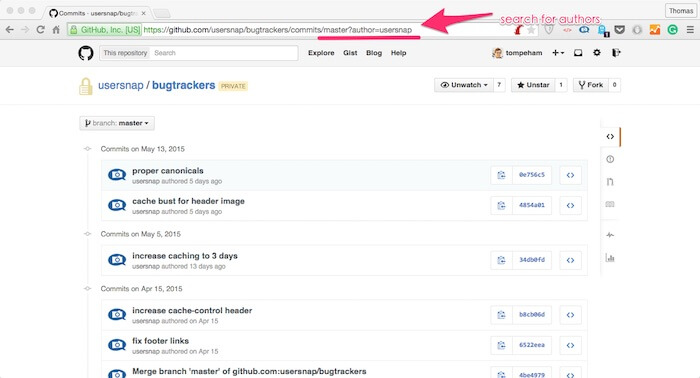Toggle Unstar on the repository
Image resolution: width=700 pixels, height=378 pixels.
tap(533, 85)
